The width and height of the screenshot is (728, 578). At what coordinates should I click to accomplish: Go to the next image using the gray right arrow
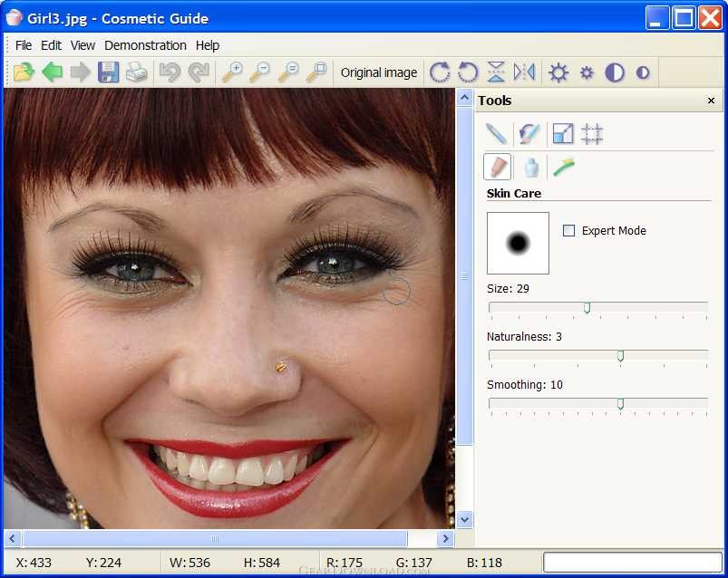coord(81,72)
